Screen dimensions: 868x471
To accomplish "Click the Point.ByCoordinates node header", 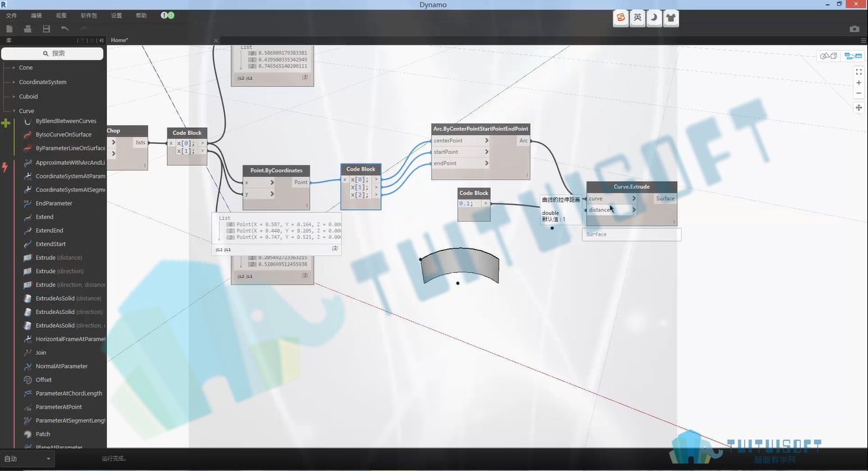I will click(276, 171).
